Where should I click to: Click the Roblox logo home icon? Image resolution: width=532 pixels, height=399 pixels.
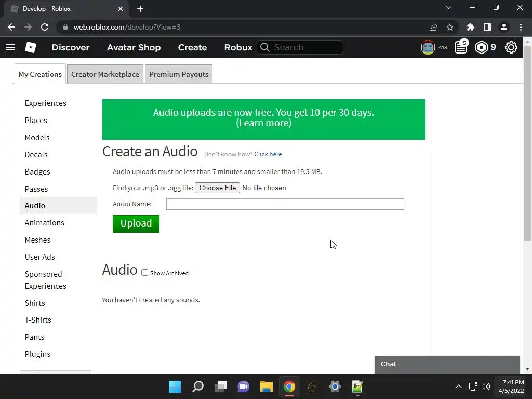coord(31,47)
